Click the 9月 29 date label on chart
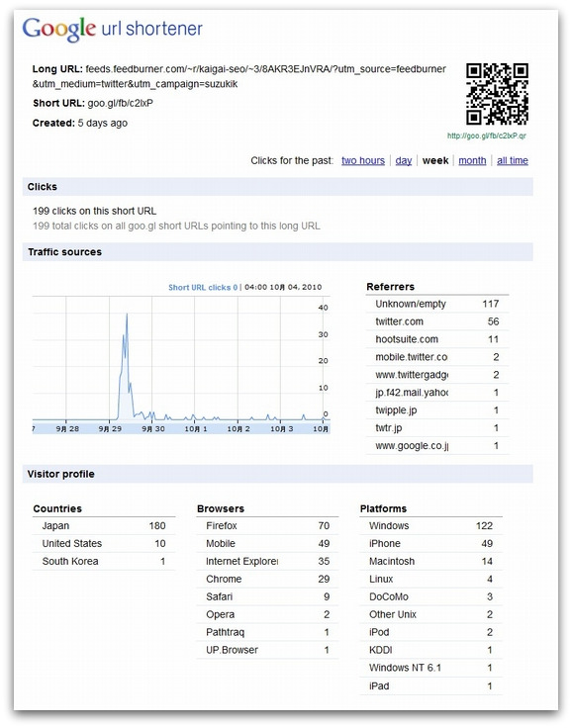 click(x=110, y=429)
